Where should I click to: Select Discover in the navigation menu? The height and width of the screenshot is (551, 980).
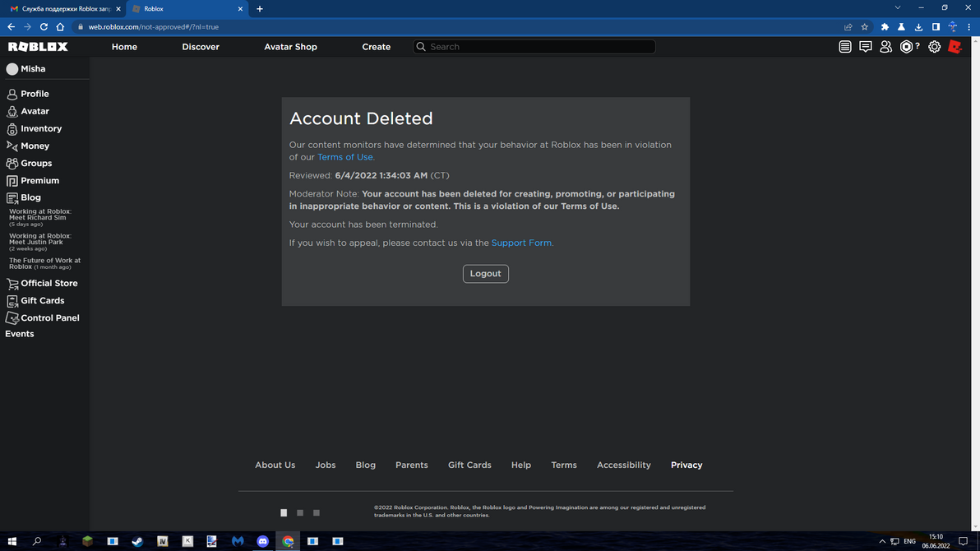[x=200, y=47]
